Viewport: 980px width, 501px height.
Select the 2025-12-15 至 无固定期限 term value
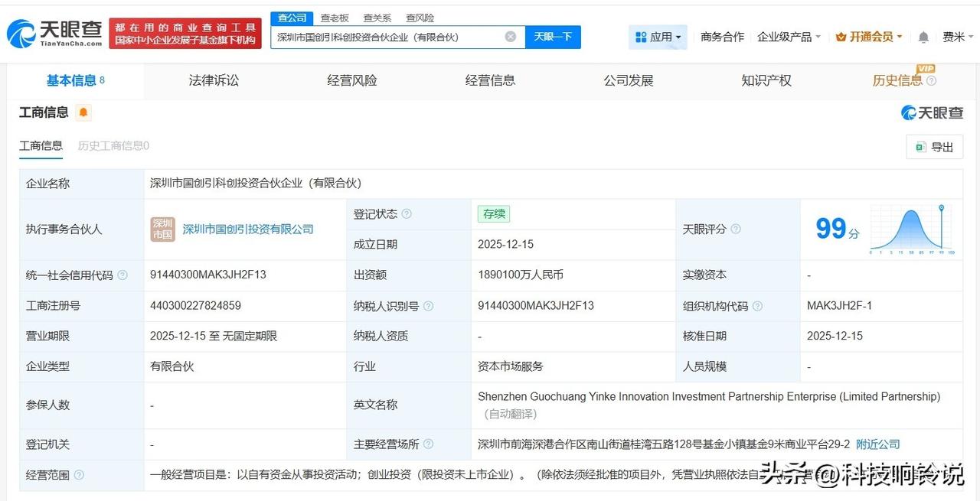click(x=214, y=336)
